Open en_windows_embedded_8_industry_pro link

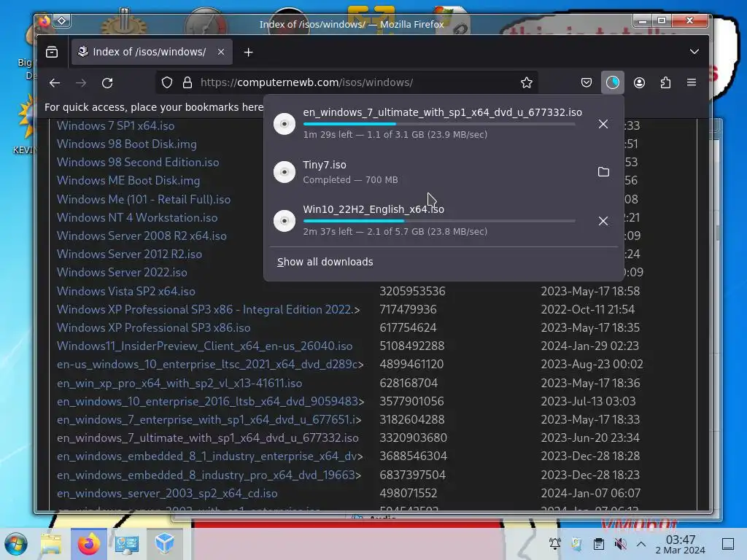pyautogui.click(x=209, y=475)
